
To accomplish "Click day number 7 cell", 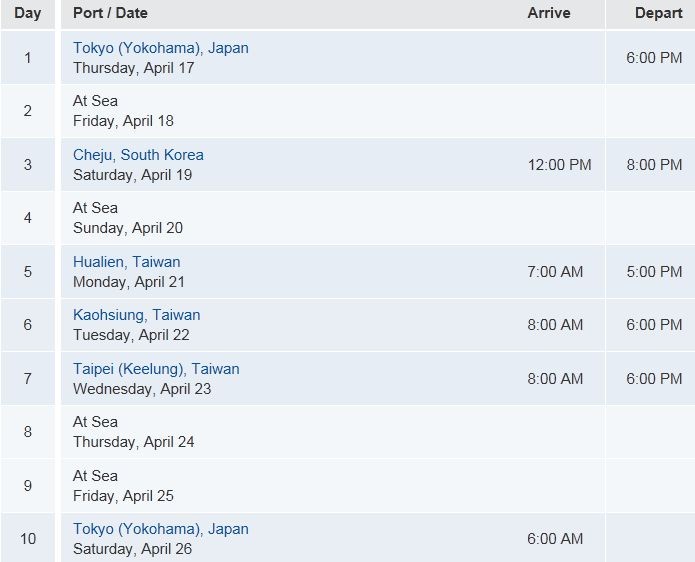I will tap(27, 378).
